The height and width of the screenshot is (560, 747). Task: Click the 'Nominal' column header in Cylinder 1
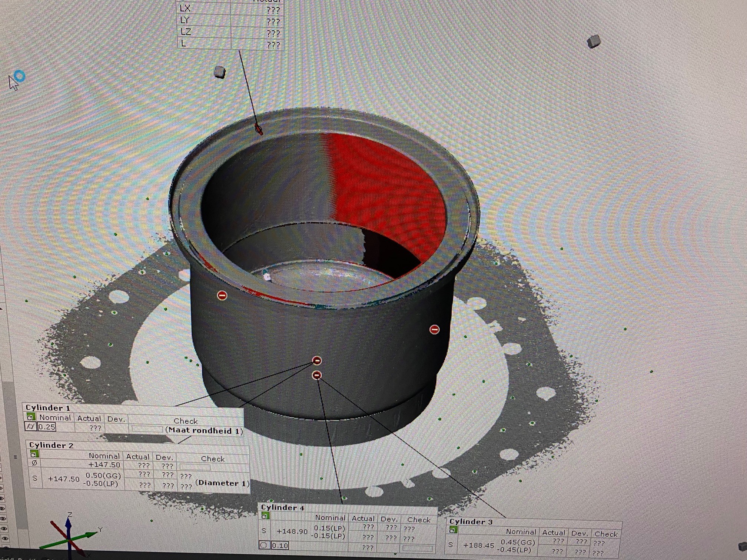[x=55, y=417]
